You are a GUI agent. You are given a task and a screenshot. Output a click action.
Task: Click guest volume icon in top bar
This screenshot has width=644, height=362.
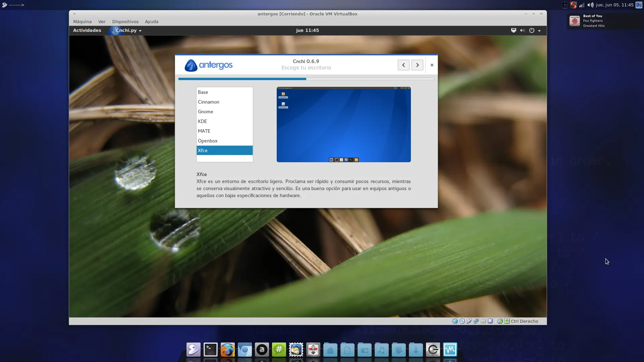tap(522, 30)
